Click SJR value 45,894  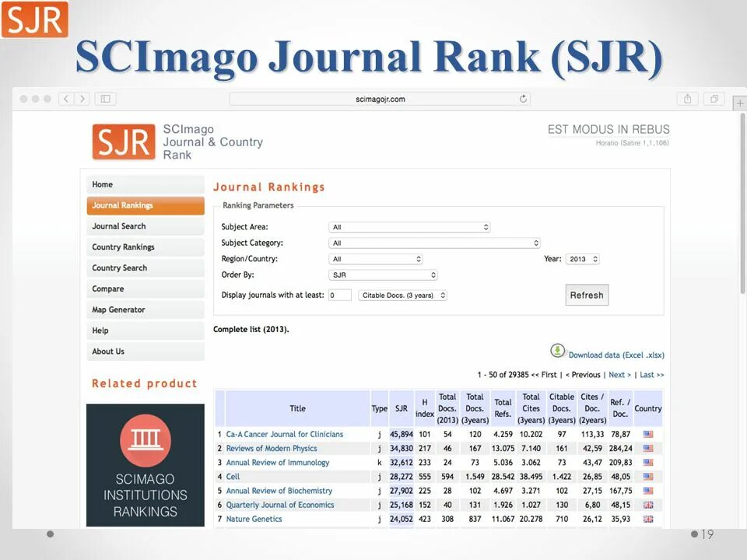coord(402,434)
